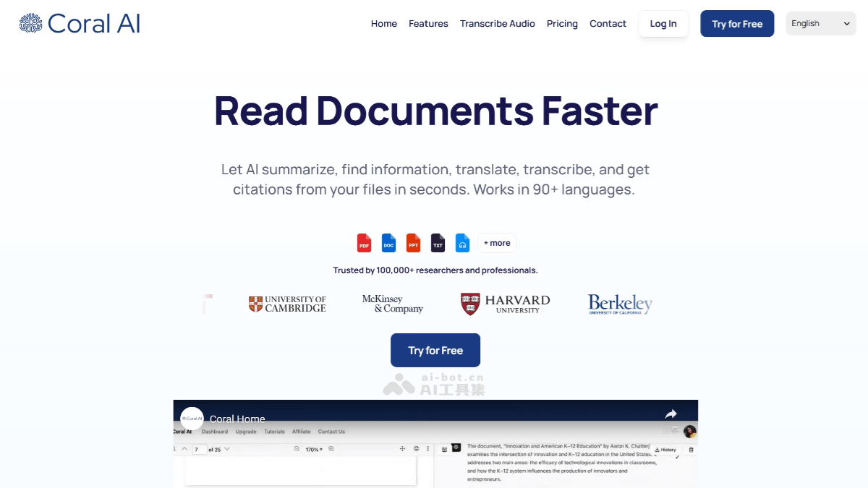Image resolution: width=868 pixels, height=488 pixels.
Task: Click the Coral AI channel avatar in video
Action: 192,419
